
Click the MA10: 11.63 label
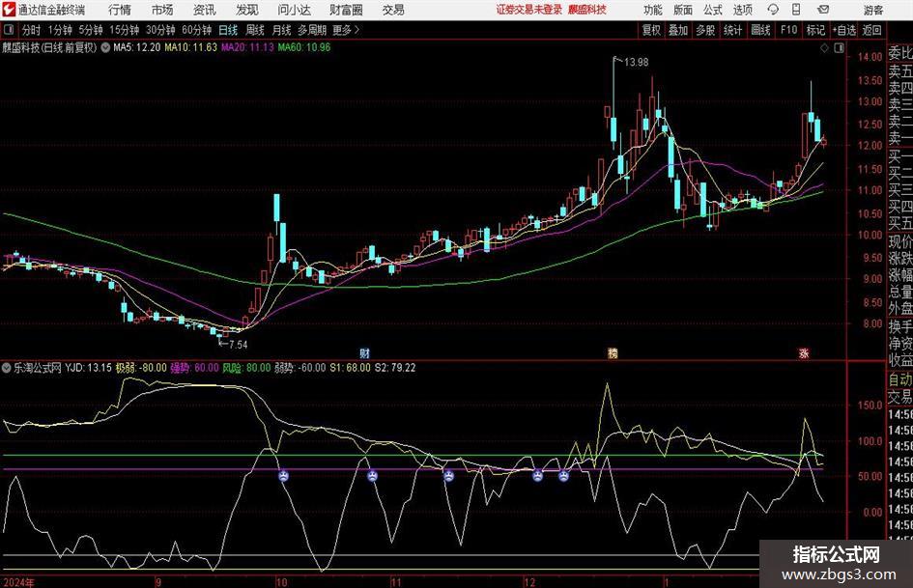click(x=190, y=47)
